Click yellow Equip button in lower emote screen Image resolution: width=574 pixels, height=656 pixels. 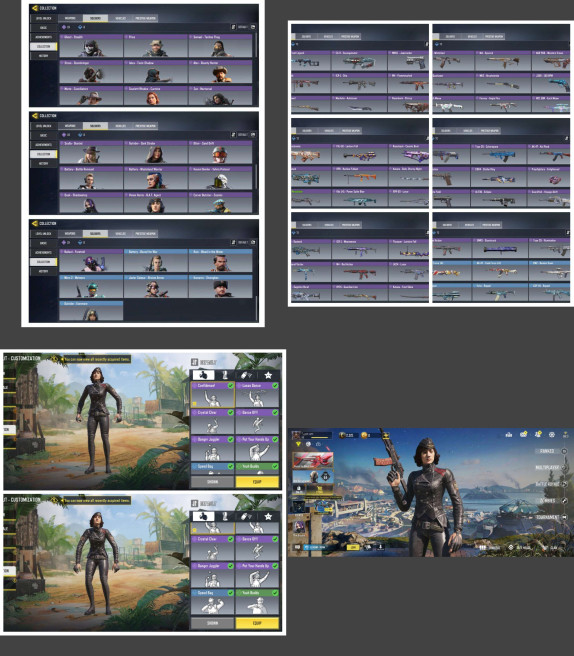[257, 623]
